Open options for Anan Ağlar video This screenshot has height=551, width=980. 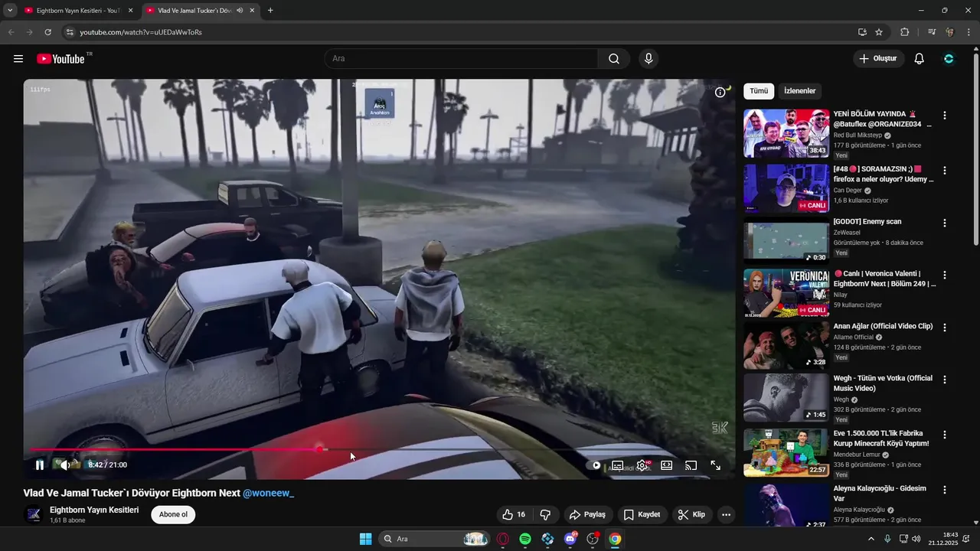coord(945,328)
